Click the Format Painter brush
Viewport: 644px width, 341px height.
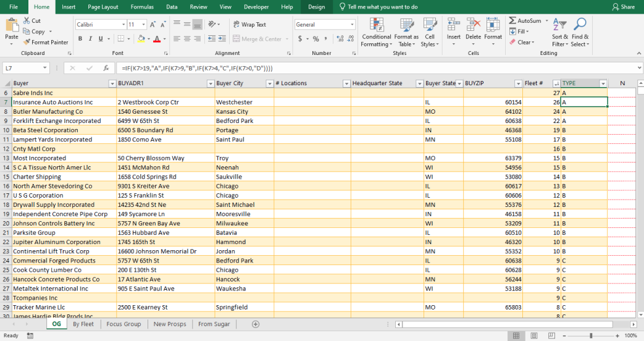(27, 42)
